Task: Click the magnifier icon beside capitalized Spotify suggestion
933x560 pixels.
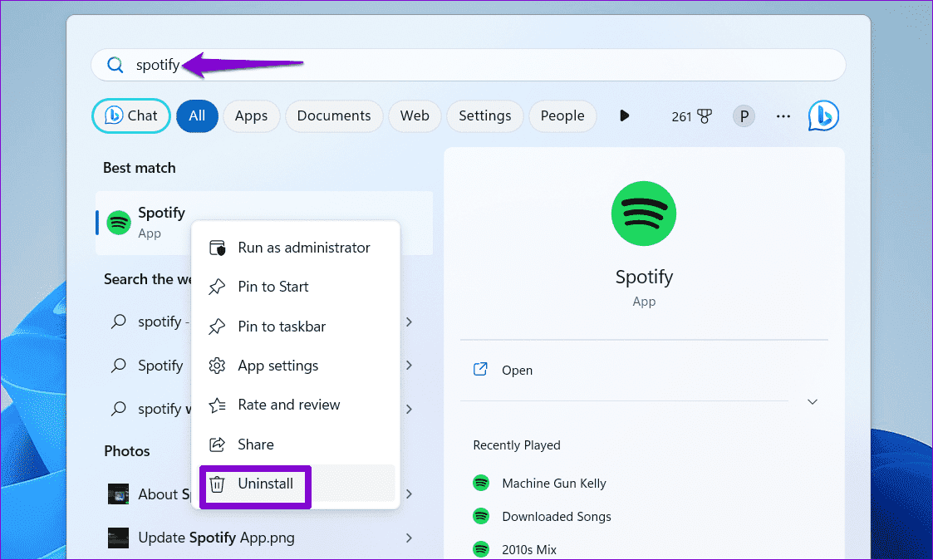Action: (119, 366)
